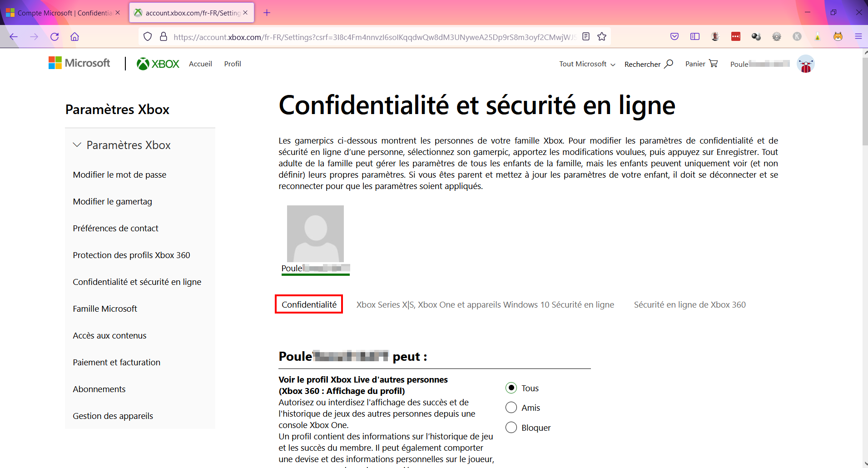Reload the current page
Image resolution: width=868 pixels, height=468 pixels.
pos(55,37)
